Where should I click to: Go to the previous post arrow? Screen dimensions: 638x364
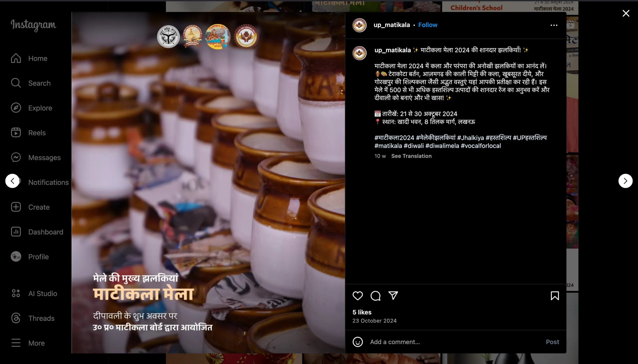12,181
